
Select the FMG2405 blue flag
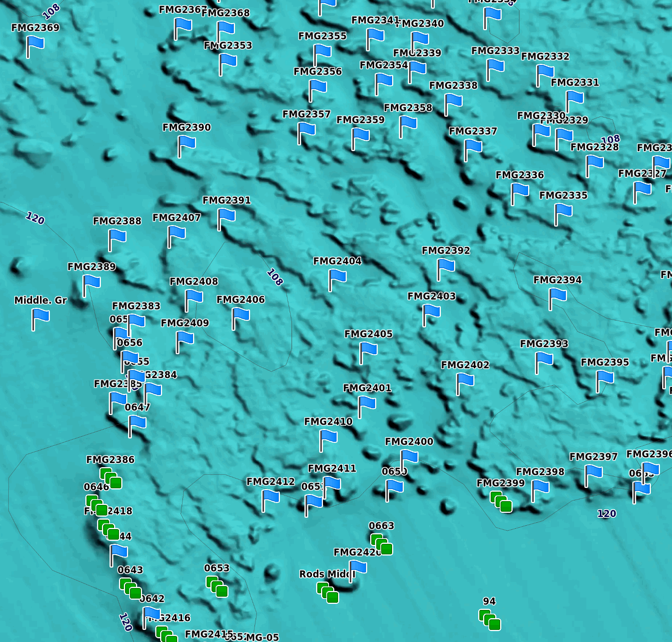(368, 353)
